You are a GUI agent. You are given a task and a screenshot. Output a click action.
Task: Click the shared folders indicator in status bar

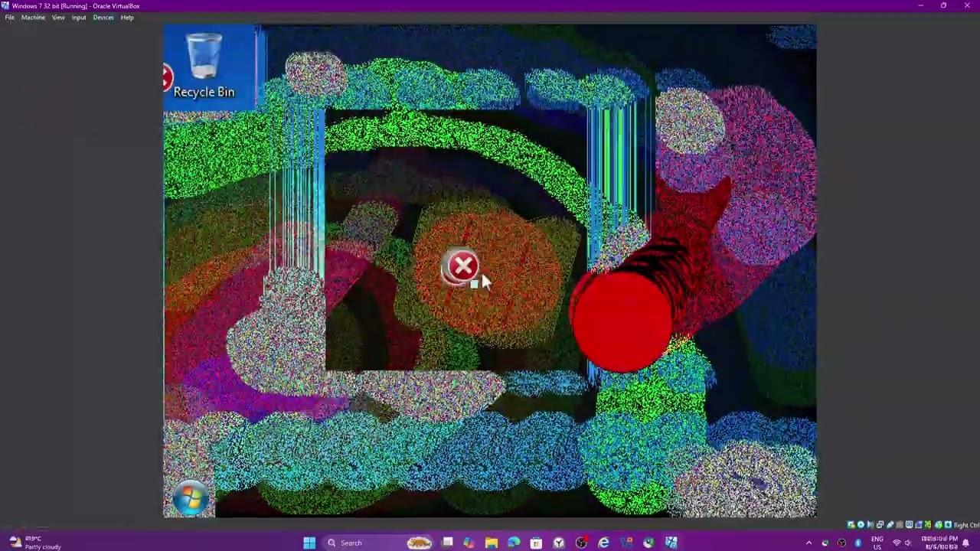coord(900,525)
